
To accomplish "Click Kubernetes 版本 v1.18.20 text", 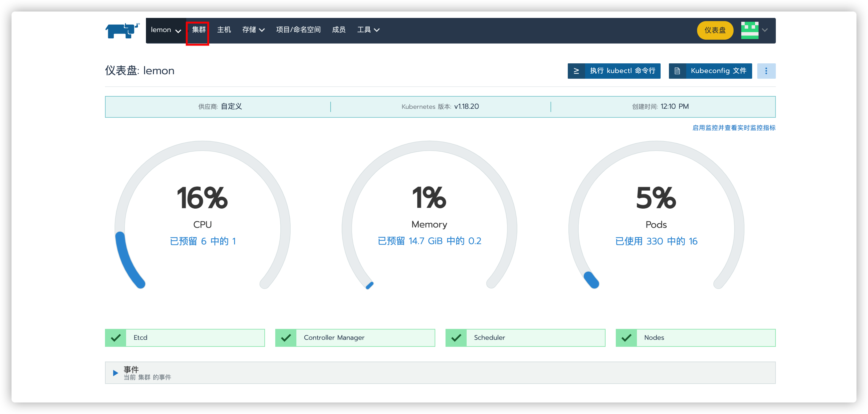I will coord(440,107).
